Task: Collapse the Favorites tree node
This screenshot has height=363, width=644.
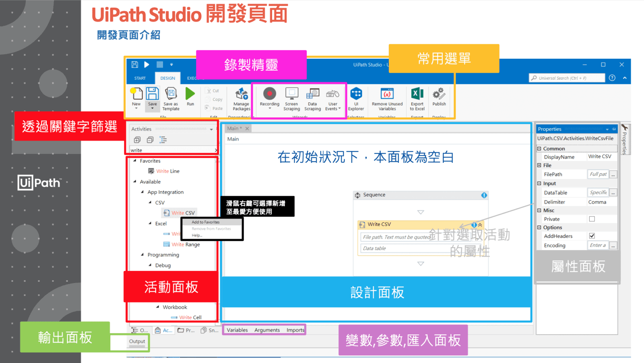Action: point(135,161)
